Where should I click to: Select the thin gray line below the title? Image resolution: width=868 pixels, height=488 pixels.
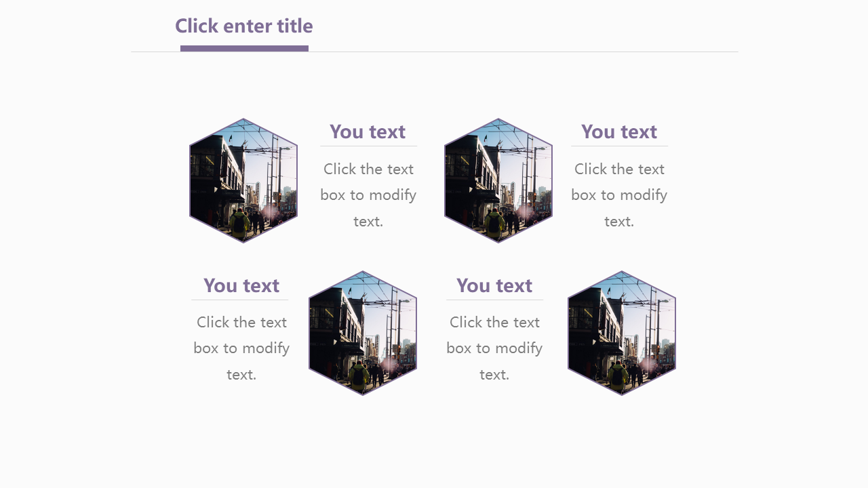click(x=542, y=52)
